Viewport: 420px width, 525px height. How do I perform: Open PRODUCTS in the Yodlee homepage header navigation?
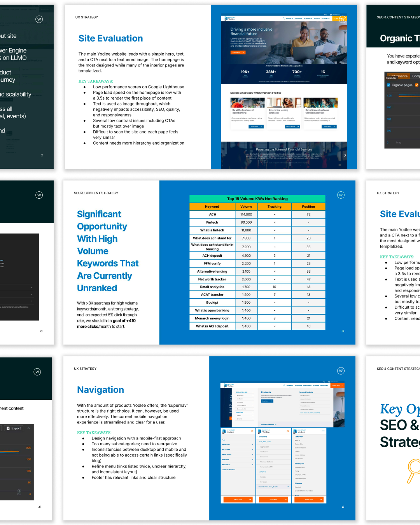pos(289,18)
